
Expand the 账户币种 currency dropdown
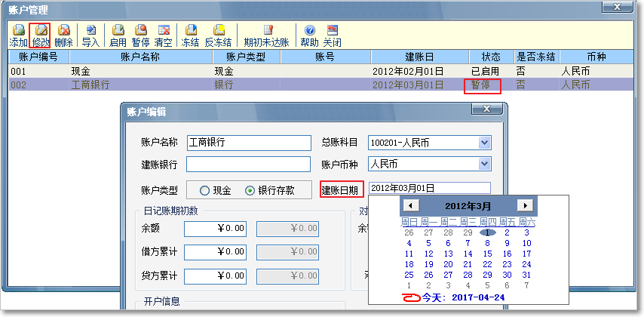[484, 163]
